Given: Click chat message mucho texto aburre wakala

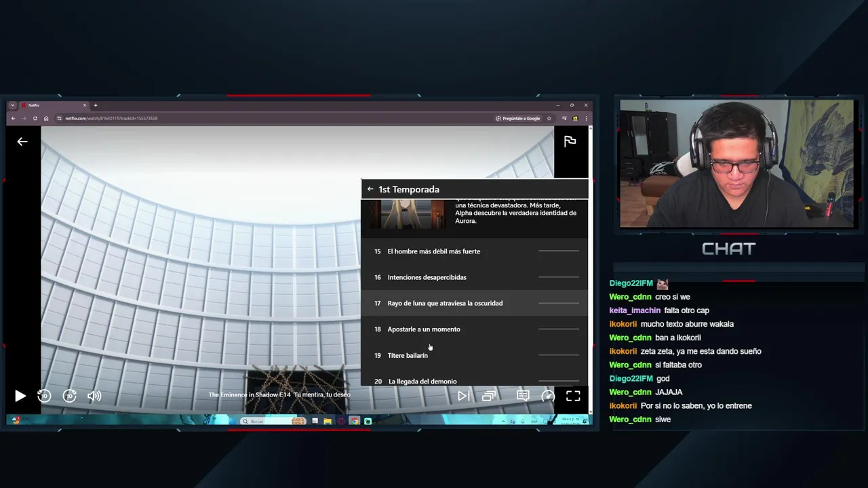Looking at the screenshot, I should (687, 324).
